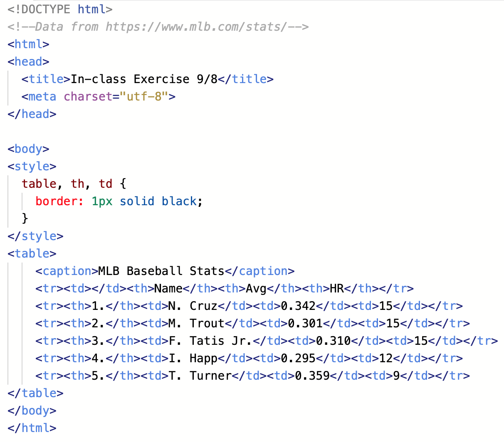The height and width of the screenshot is (442, 504).
Task: Place cursor on the opening body tag
Action: 28,149
